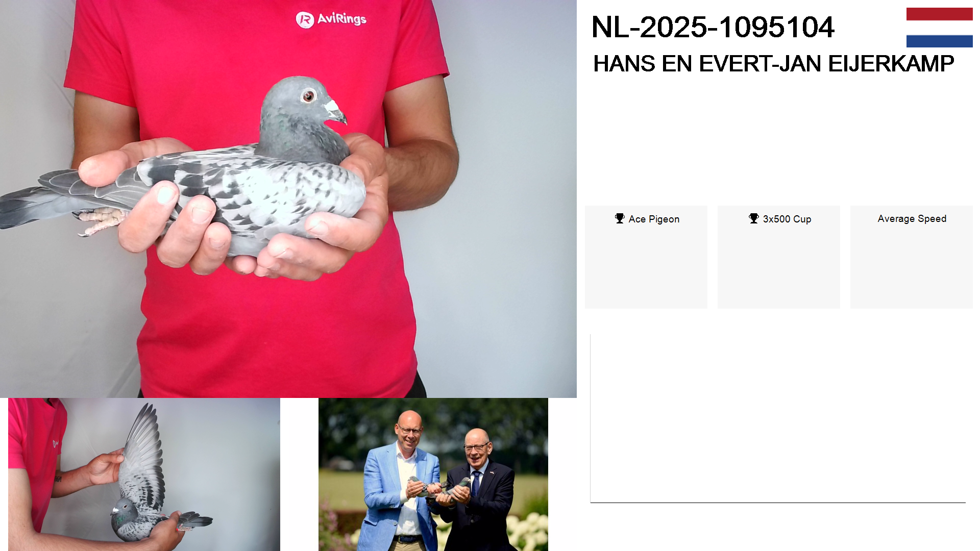Click the Ace Pigeon trophy icon
This screenshot has width=980, height=551.
[x=620, y=219]
